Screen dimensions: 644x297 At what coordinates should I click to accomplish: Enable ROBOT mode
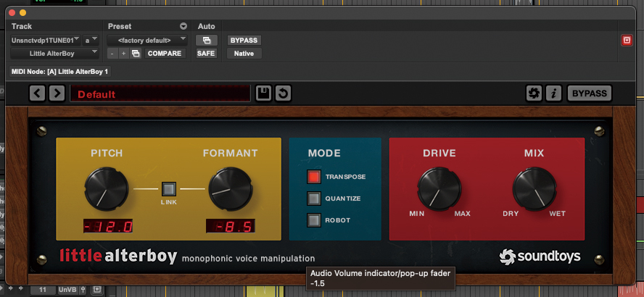[x=314, y=220]
